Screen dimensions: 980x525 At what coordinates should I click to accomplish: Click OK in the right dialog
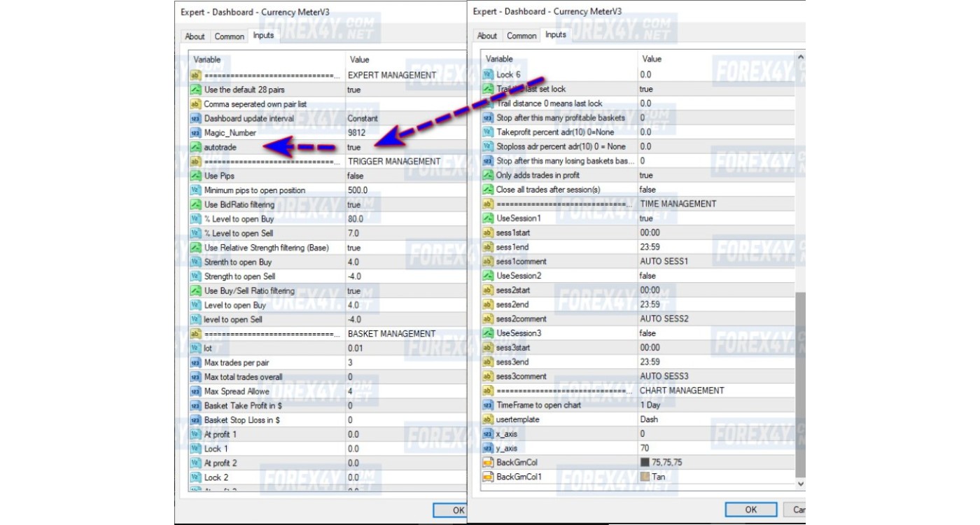tap(750, 510)
